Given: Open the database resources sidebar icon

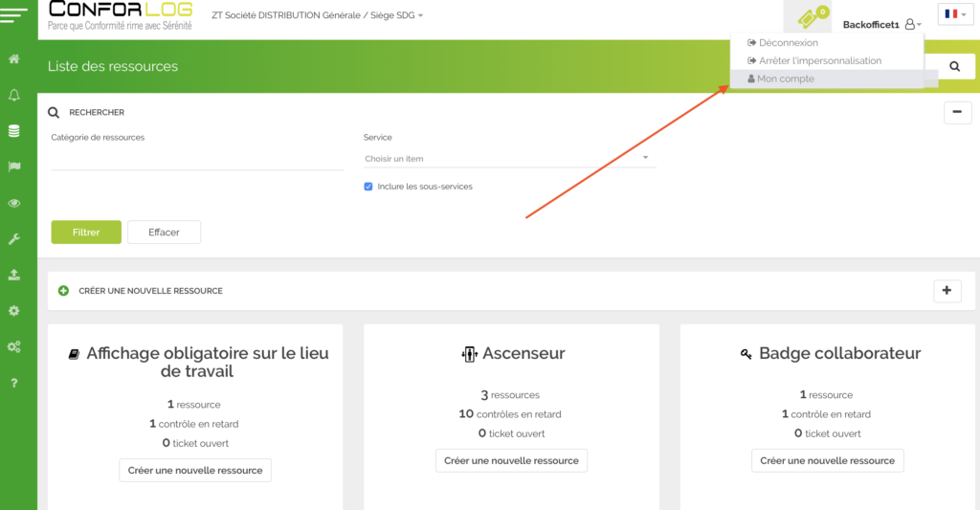Looking at the screenshot, I should point(14,131).
